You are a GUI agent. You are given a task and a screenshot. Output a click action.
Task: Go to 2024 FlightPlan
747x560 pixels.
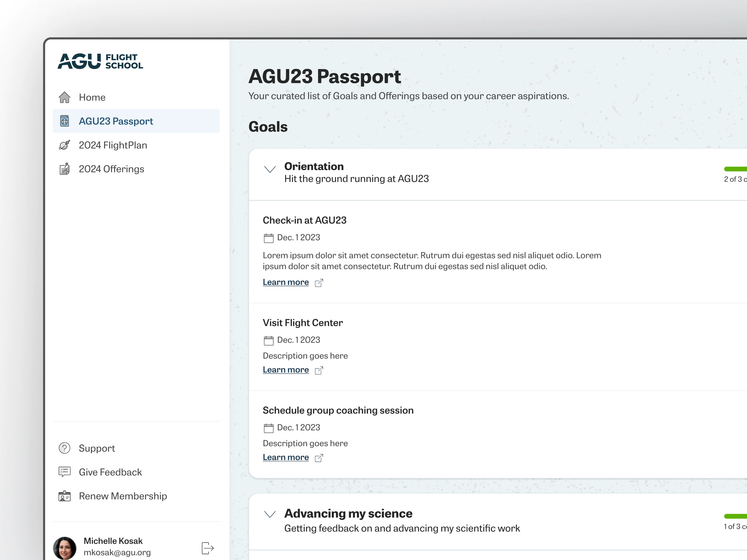click(136, 145)
